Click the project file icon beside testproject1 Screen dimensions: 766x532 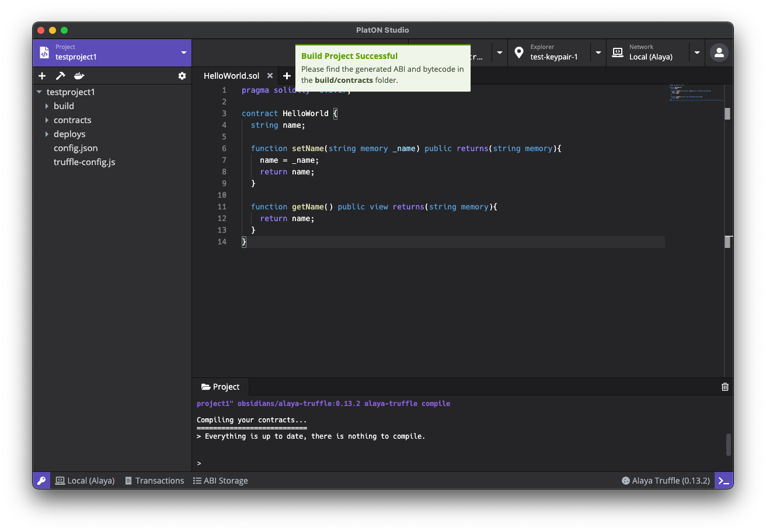click(x=44, y=52)
